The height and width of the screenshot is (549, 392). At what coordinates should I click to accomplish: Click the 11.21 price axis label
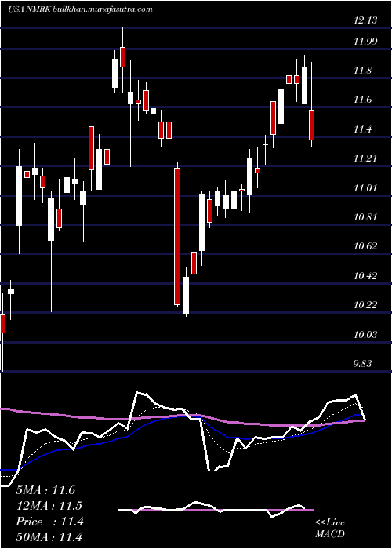[365, 158]
